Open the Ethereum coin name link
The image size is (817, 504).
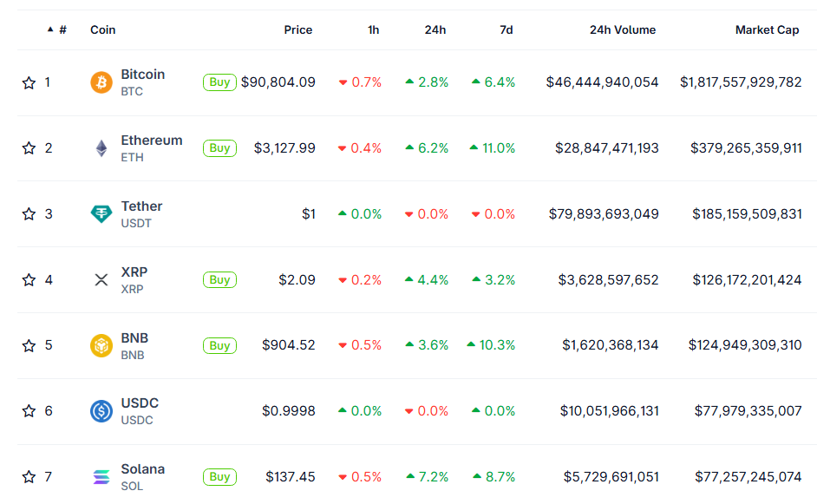click(152, 141)
